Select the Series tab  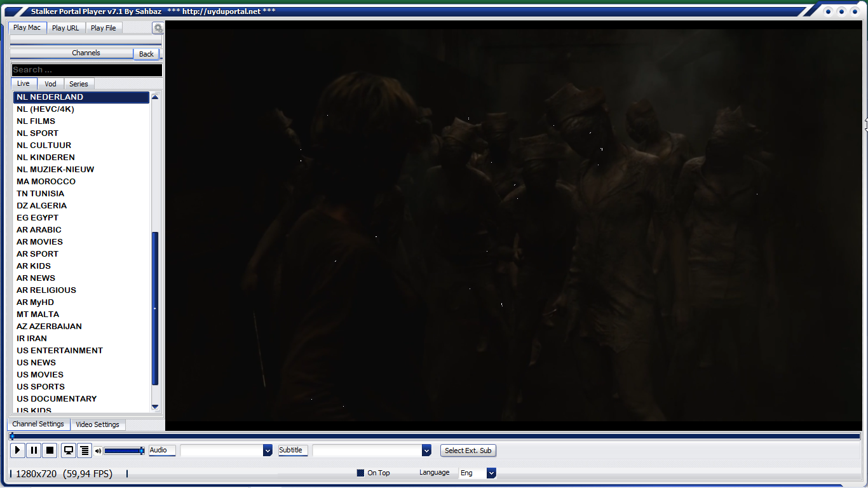coord(79,84)
